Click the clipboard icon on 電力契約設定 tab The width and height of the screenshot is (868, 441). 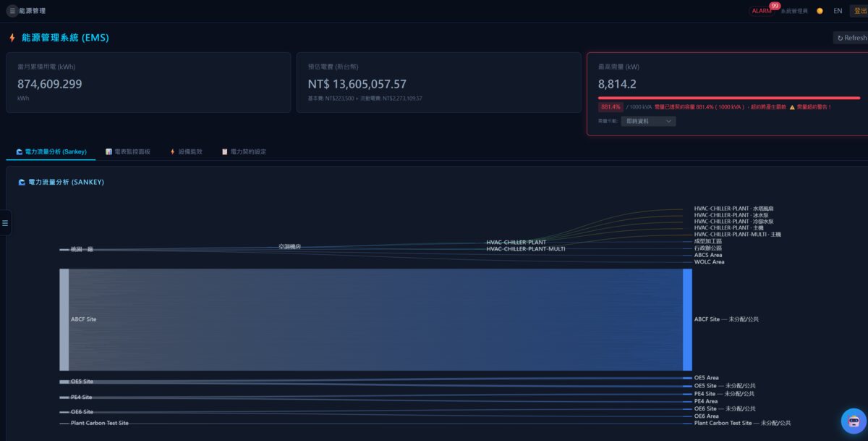coord(225,152)
